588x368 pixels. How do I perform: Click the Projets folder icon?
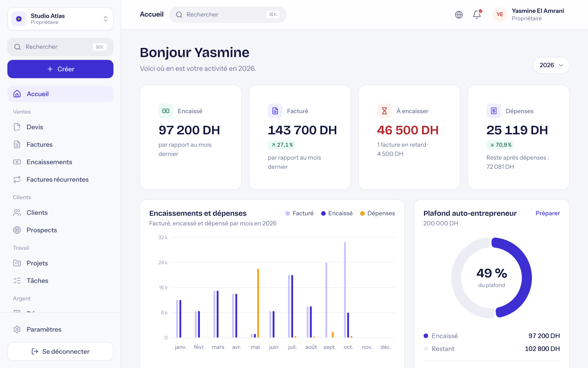tap(17, 263)
